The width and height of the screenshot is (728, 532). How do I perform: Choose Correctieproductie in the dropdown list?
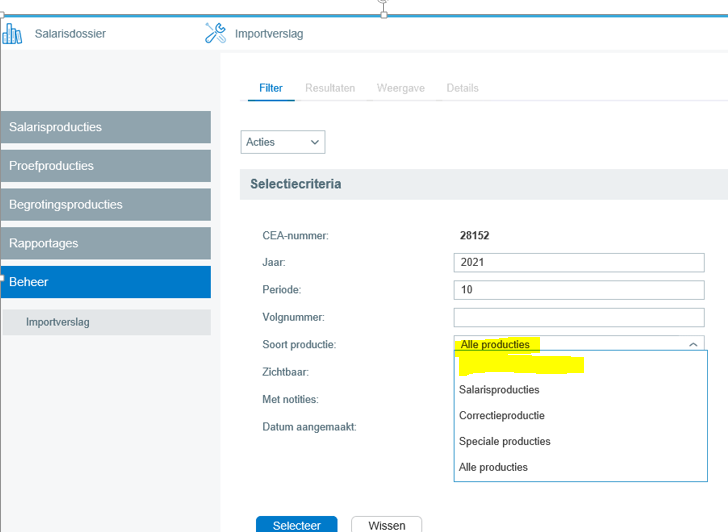580,415
